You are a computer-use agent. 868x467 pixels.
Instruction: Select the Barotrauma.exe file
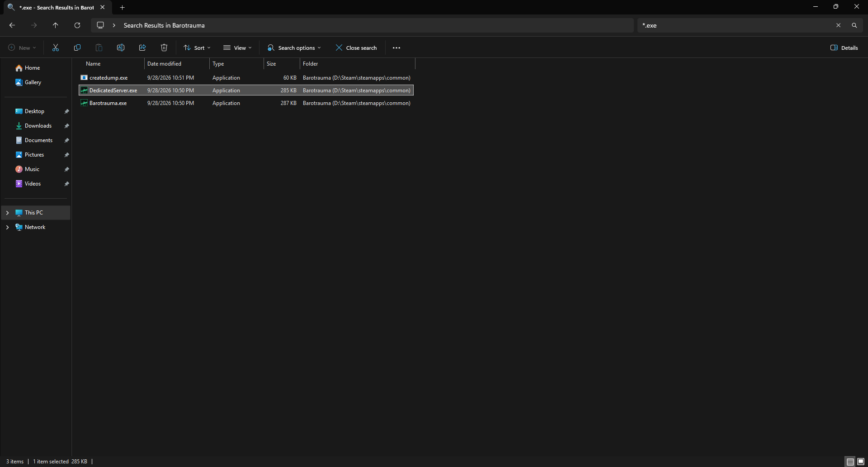pyautogui.click(x=246, y=103)
